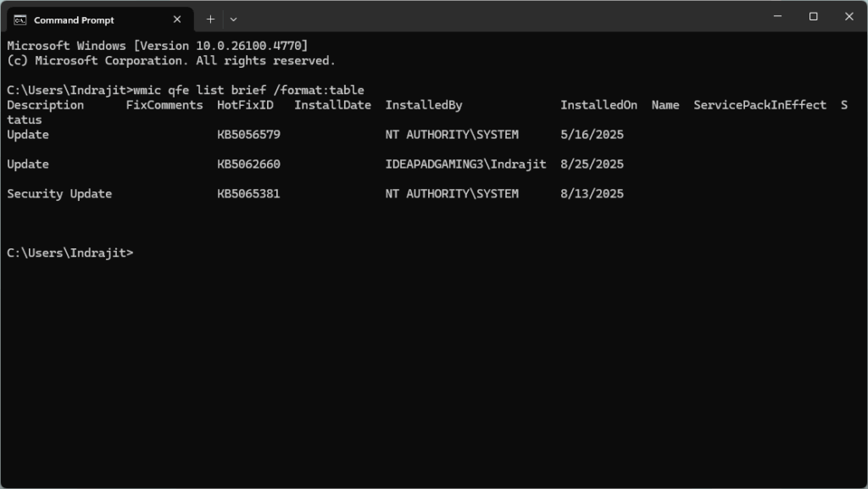868x489 pixels.
Task: Select the Command Prompt tab title
Action: pyautogui.click(x=74, y=20)
